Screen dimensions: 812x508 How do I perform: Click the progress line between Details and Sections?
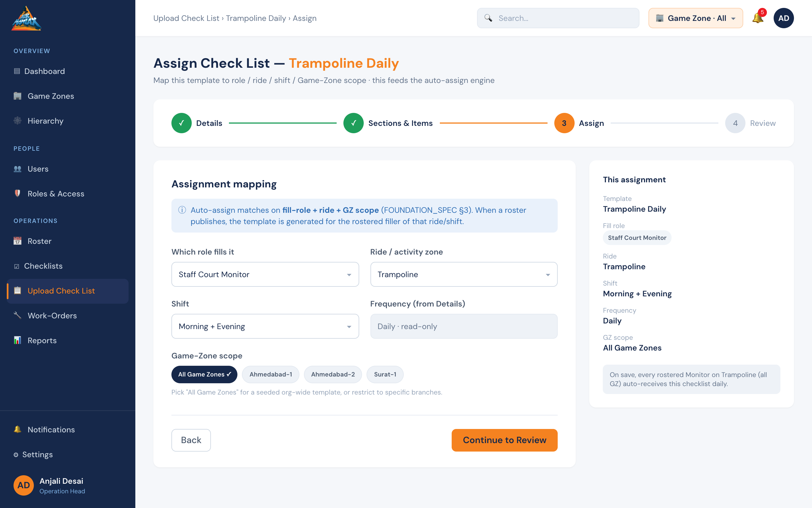pos(283,123)
